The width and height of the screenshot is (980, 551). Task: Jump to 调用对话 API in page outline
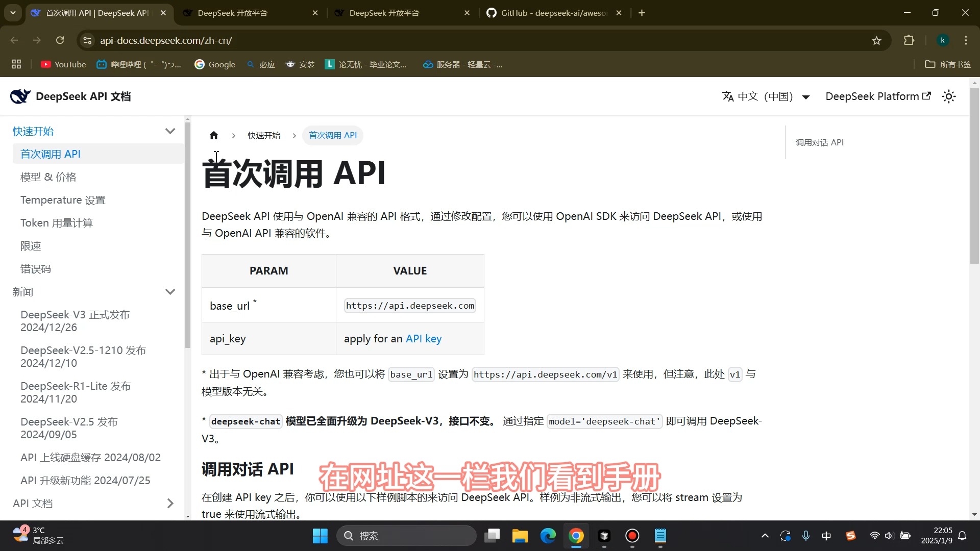[x=819, y=142]
